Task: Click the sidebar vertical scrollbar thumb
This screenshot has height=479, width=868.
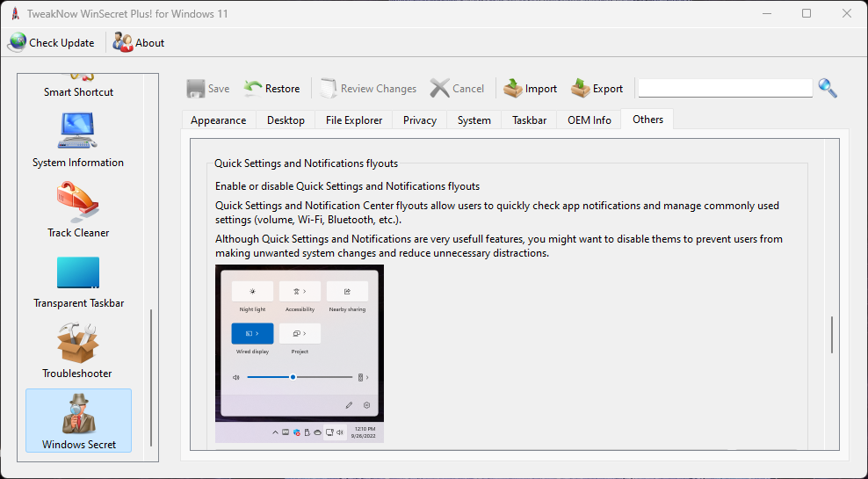Action: pyautogui.click(x=151, y=378)
